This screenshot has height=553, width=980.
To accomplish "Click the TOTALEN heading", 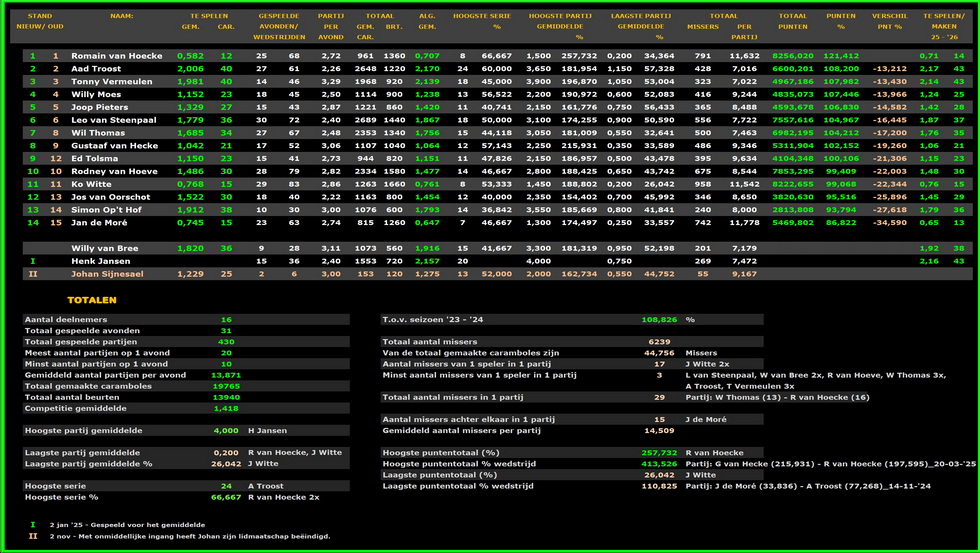I will [x=92, y=300].
